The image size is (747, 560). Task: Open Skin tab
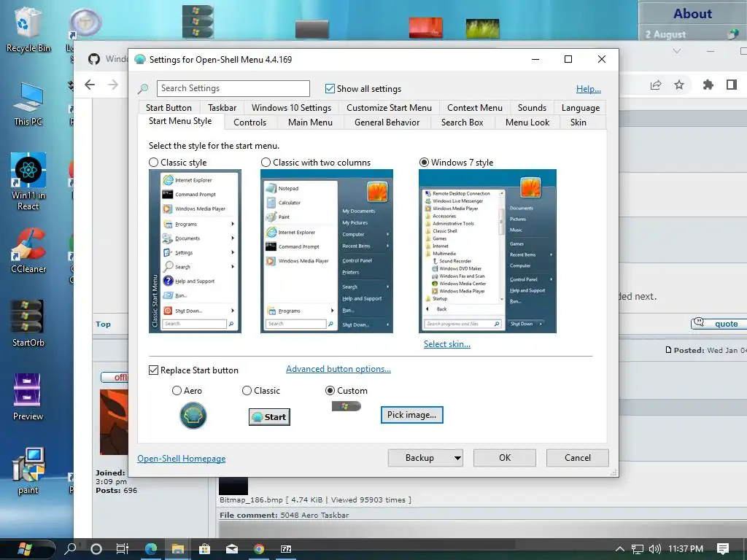pyautogui.click(x=578, y=122)
